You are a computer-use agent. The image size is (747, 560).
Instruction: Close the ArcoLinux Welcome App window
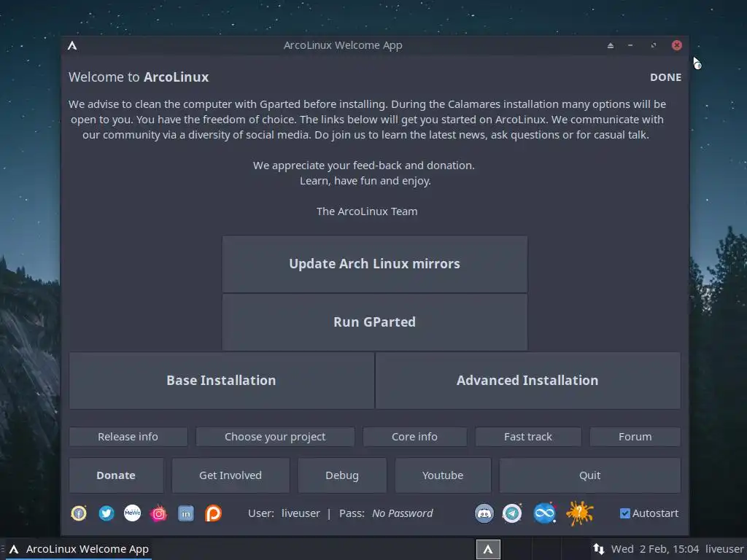676,45
